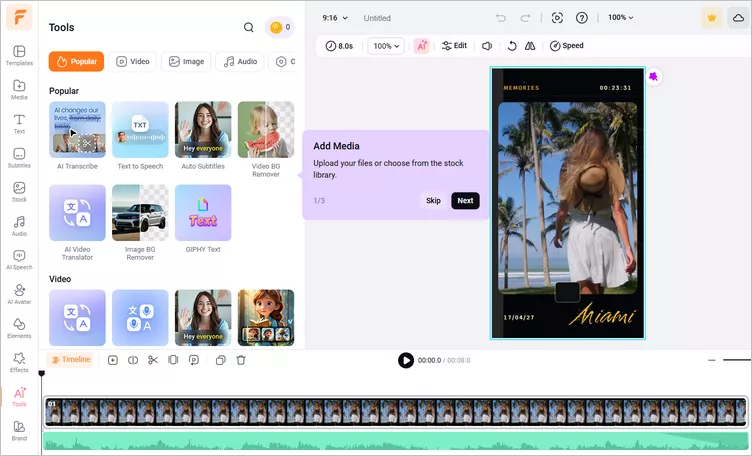Select the Image tab in Tools
752x456 pixels.
coord(186,61)
